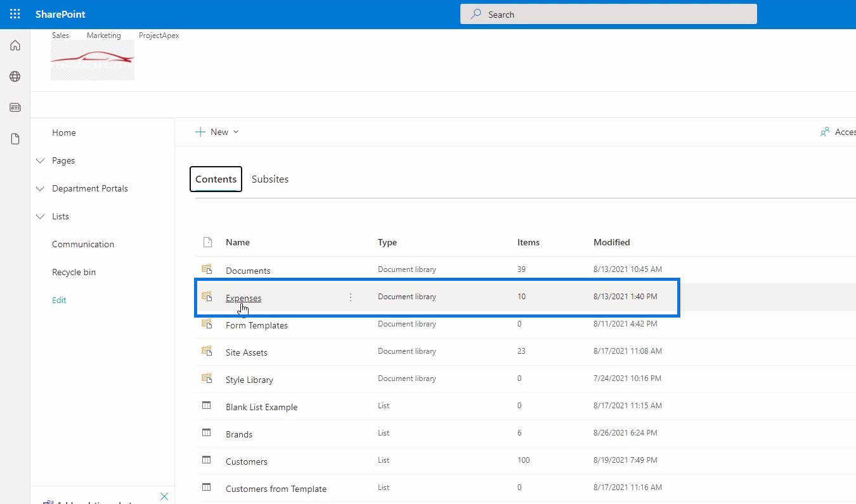Click the Expenses library icon

tap(207, 296)
